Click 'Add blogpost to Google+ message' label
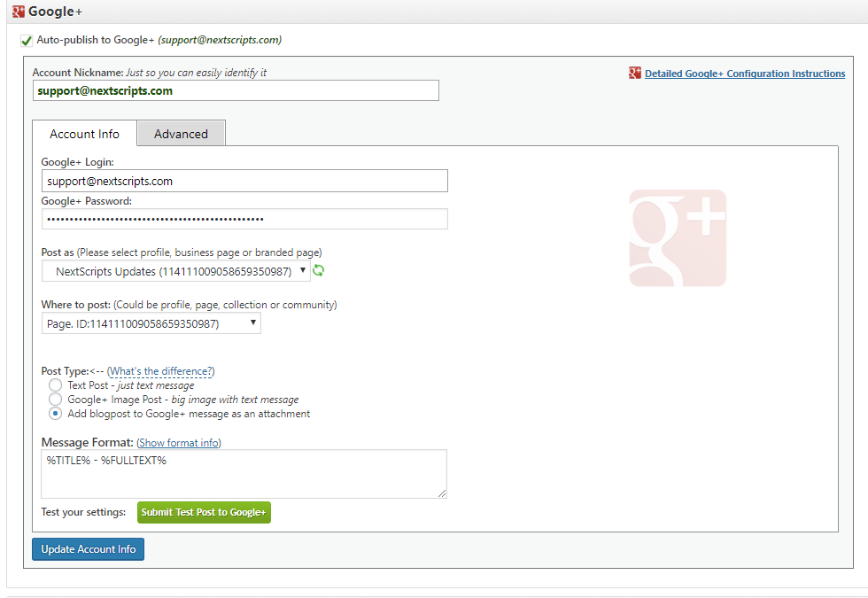The height and width of the screenshot is (598, 868). 189,414
